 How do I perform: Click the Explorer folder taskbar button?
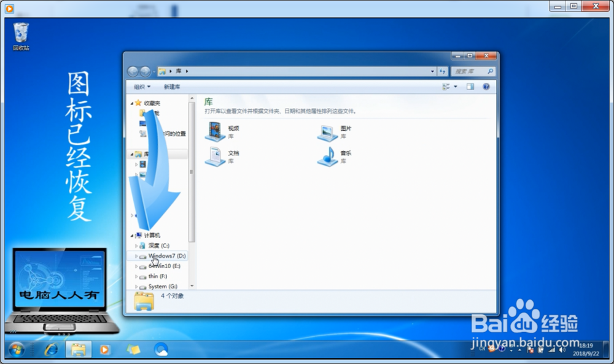pos(79,349)
